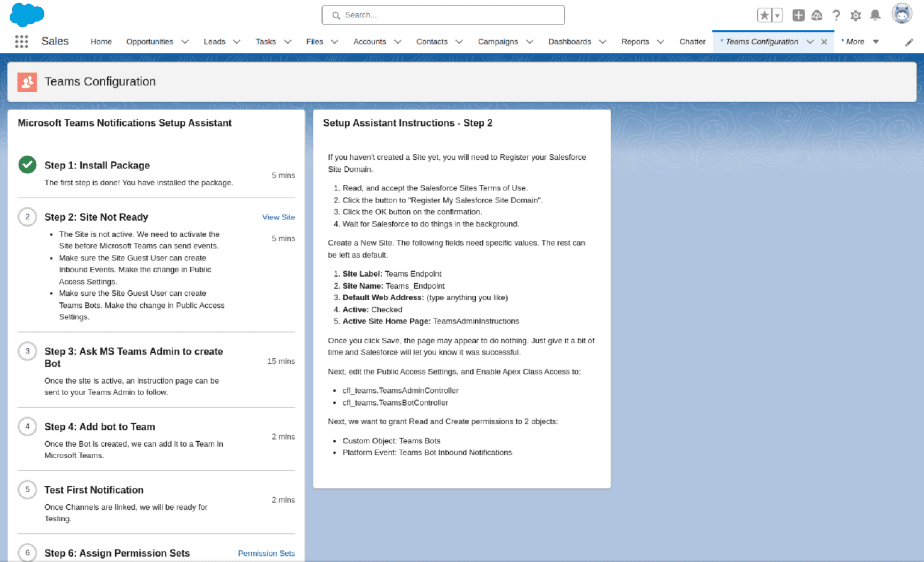Image resolution: width=924 pixels, height=562 pixels.
Task: Click in the global Search field
Action: tap(443, 15)
